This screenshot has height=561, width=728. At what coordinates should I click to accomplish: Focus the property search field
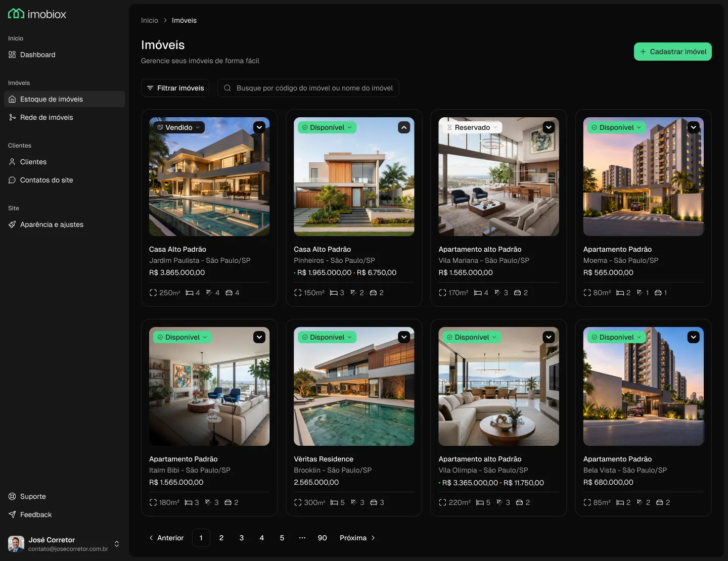[x=308, y=88]
